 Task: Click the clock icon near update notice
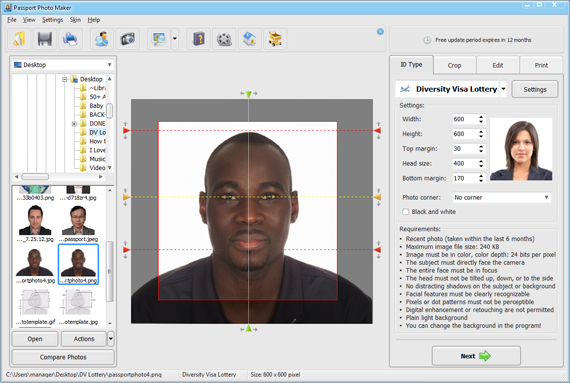pos(427,40)
